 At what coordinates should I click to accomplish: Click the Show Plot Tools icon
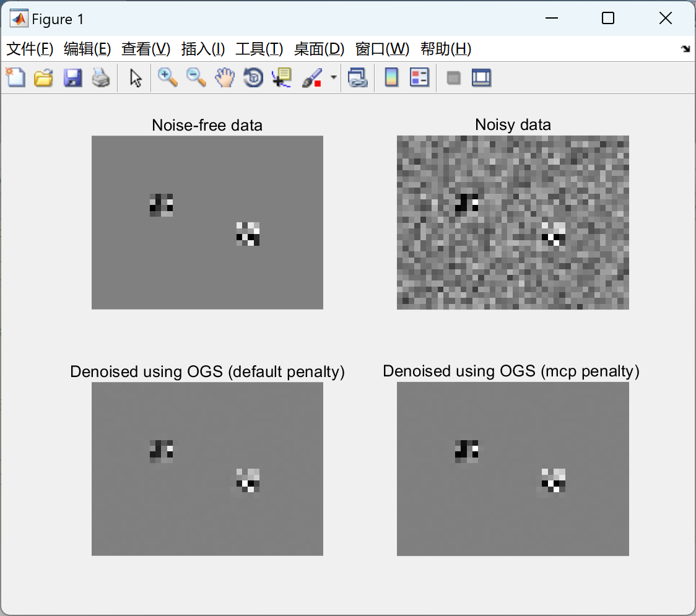(x=481, y=77)
